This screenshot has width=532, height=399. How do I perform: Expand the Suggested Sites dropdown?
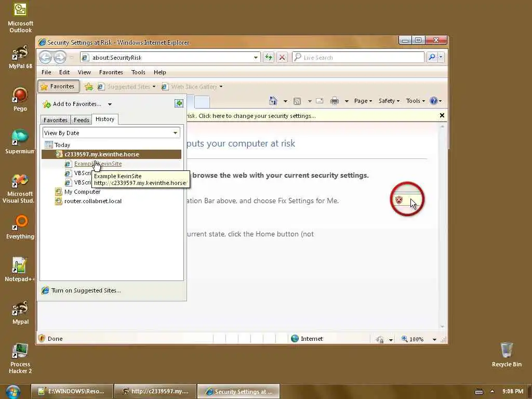pos(154,87)
